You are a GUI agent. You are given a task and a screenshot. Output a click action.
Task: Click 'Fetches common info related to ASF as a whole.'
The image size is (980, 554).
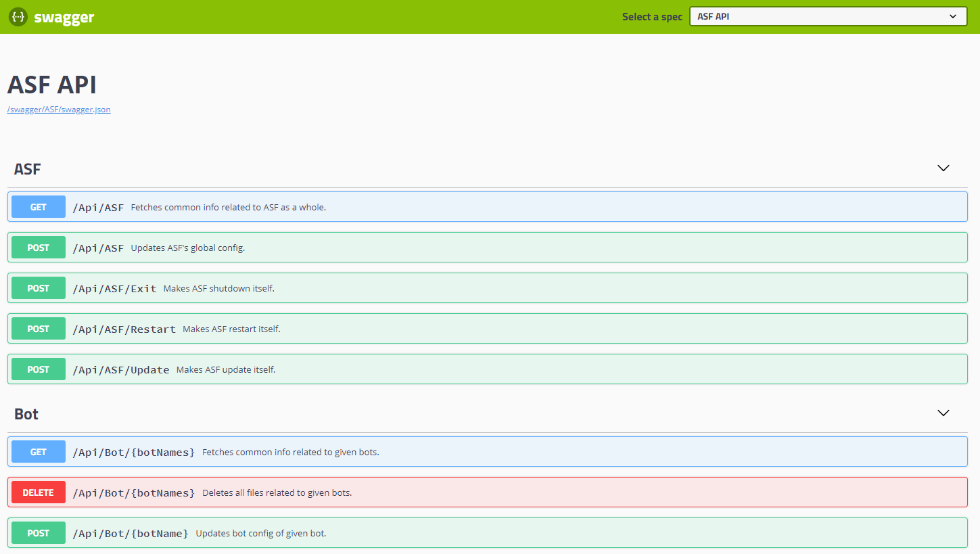[229, 208]
